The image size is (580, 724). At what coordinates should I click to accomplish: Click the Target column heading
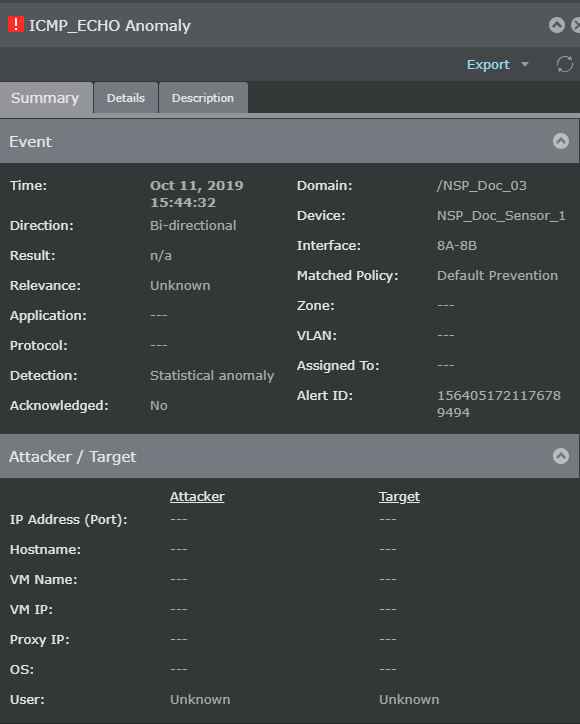(x=399, y=496)
